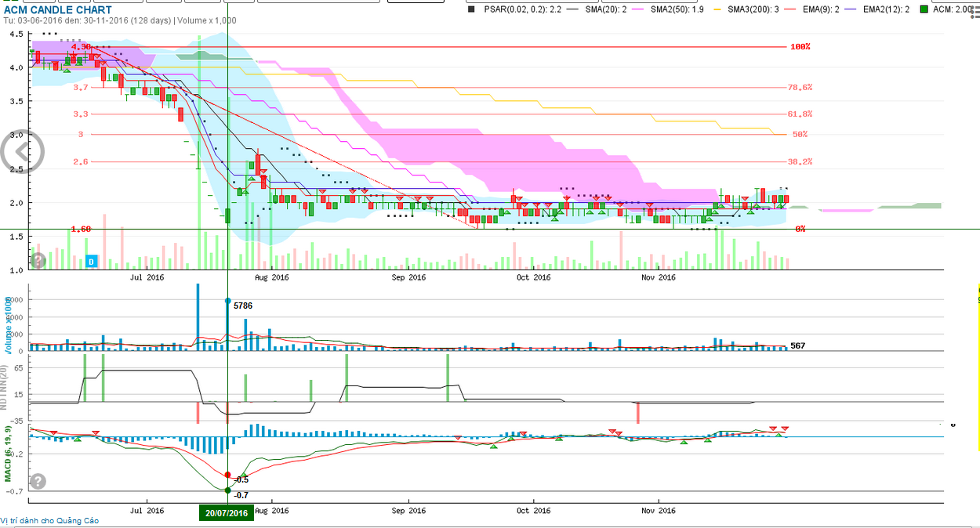The image size is (980, 528).
Task: Click the 'NDTNN(20)' axis title
Action: pyautogui.click(x=5, y=388)
